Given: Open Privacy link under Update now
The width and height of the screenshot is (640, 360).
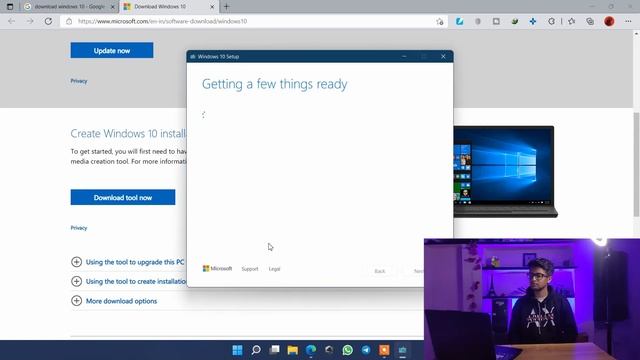Looking at the screenshot, I should [79, 81].
